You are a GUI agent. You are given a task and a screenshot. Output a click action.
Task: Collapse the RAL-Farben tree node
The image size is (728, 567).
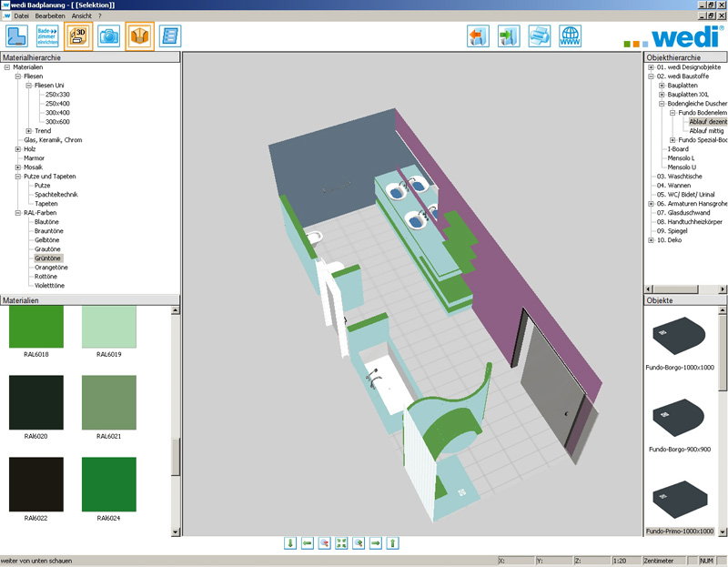(x=18, y=213)
